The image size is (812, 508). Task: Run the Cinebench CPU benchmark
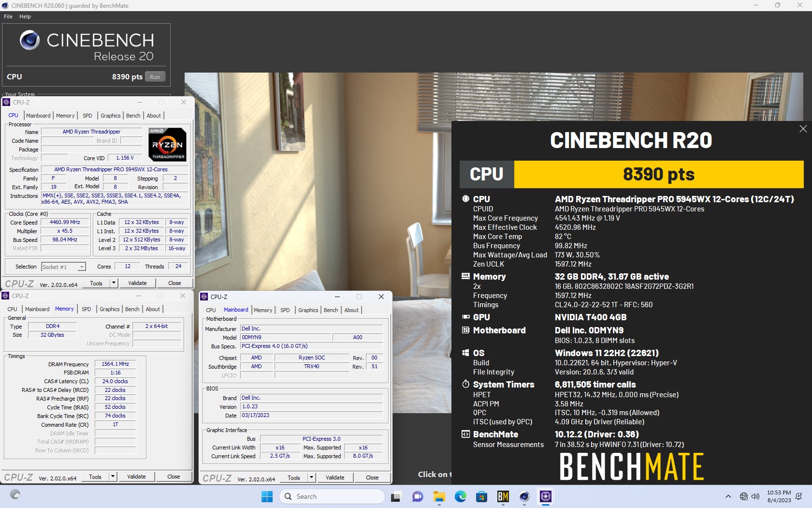[x=155, y=77]
